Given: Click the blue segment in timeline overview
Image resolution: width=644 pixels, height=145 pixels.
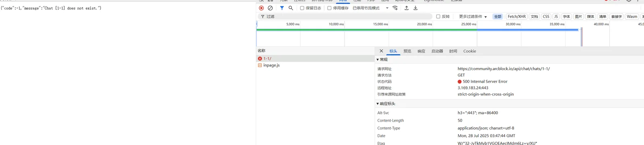Looking at the screenshot, I should [527, 30].
